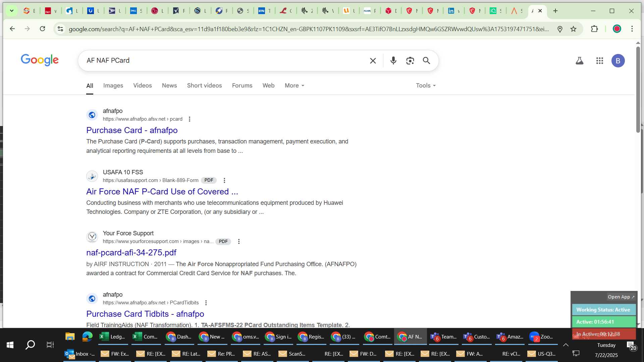The image size is (644, 362).
Task: Bookmark this page with the star
Action: coord(574,29)
